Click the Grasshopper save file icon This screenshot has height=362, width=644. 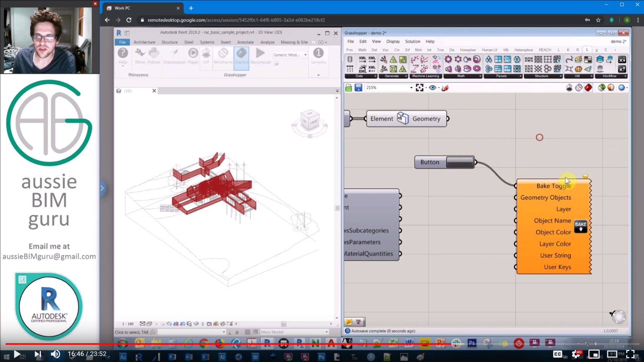(358, 88)
